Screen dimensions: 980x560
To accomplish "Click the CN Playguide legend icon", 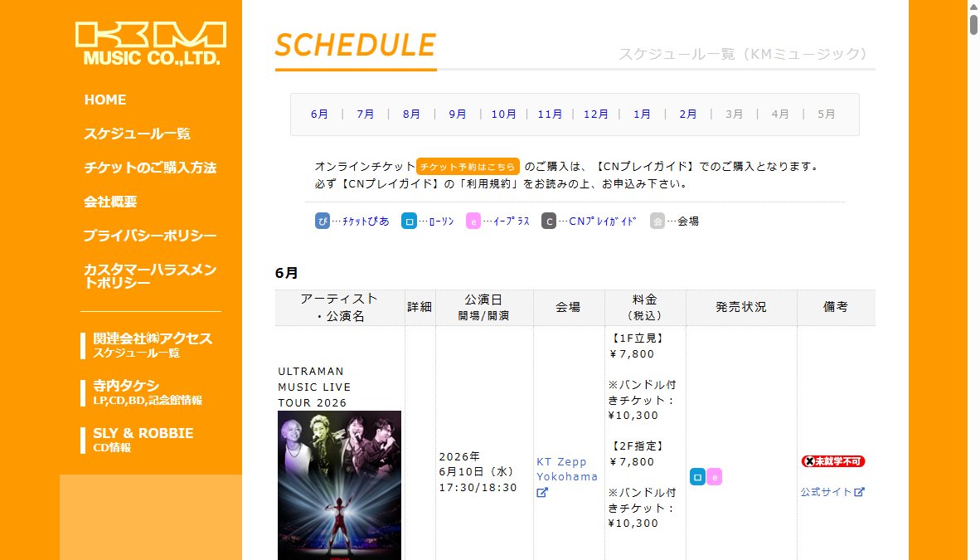I will 549,221.
